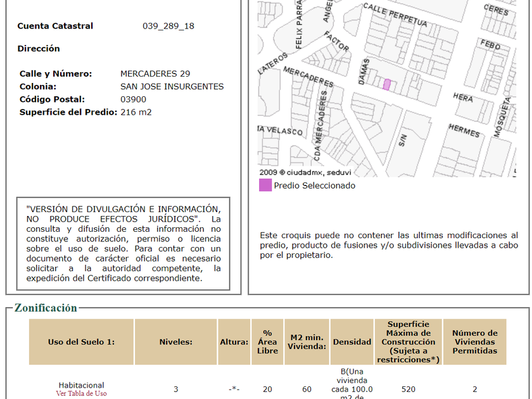Click the HERMES street label on map
This screenshot has height=399, width=532.
pyautogui.click(x=464, y=131)
